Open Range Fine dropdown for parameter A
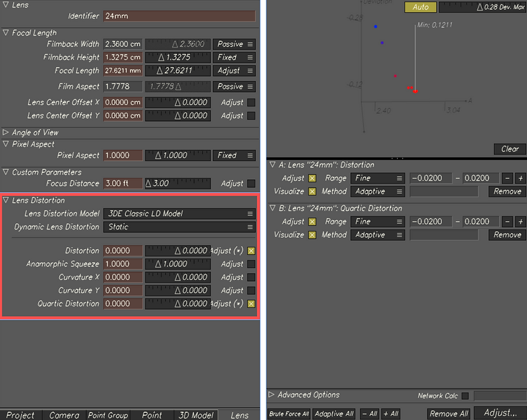This screenshot has height=420, width=527. (378, 178)
